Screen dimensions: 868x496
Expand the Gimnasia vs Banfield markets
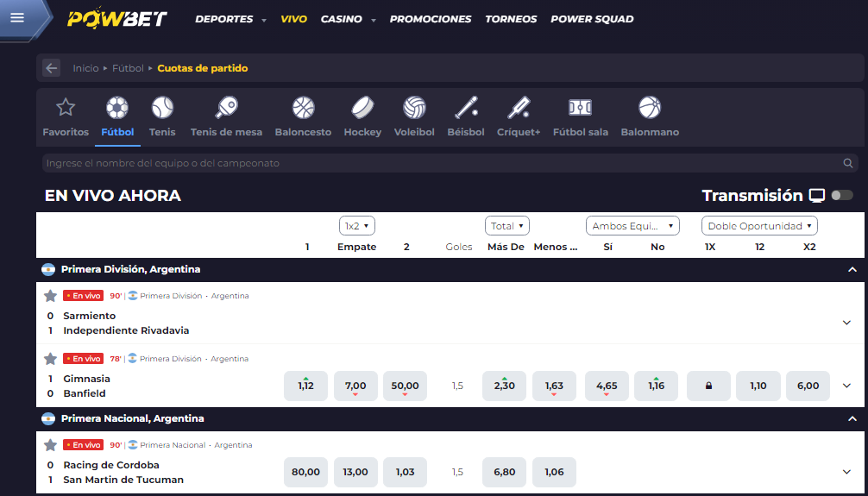[846, 386]
